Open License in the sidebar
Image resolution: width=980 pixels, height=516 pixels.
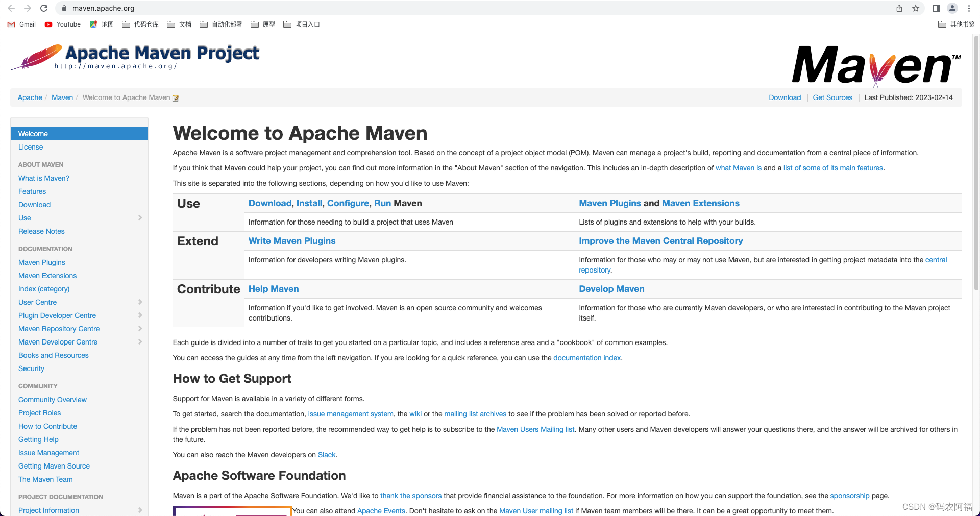(31, 147)
